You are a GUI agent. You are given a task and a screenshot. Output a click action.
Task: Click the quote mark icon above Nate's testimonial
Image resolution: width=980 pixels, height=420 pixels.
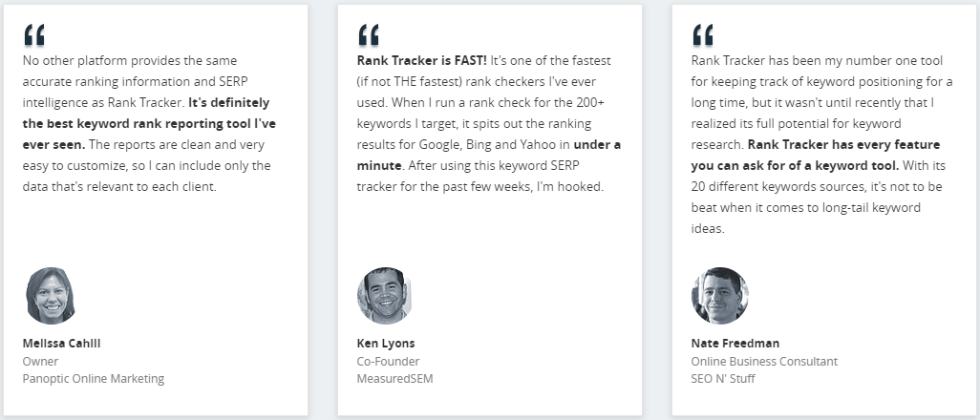pyautogui.click(x=703, y=35)
